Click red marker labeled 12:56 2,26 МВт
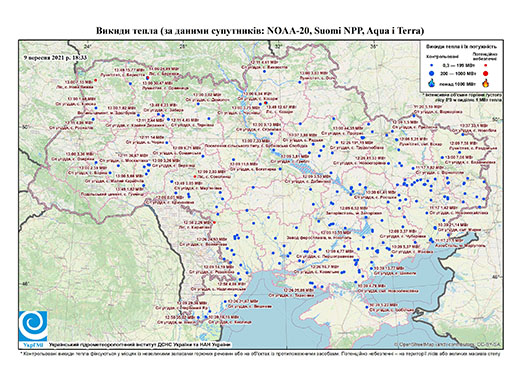Image resolution: width=520 pixels, height=368 pixels. [214, 222]
